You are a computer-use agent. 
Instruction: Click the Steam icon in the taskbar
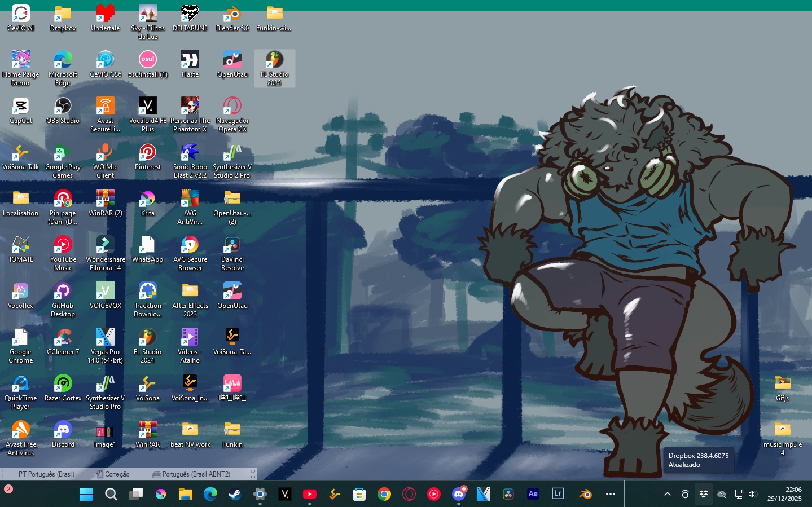[x=235, y=495]
